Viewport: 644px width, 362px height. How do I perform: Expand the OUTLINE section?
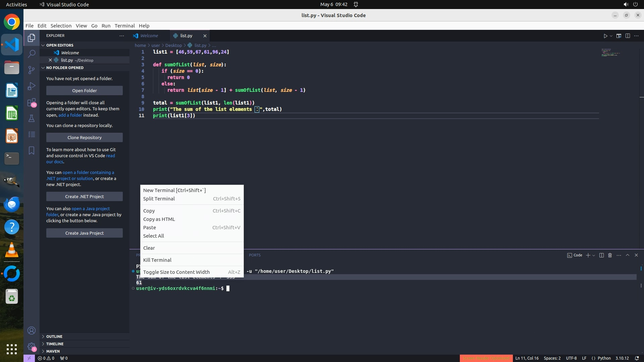[x=54, y=336]
